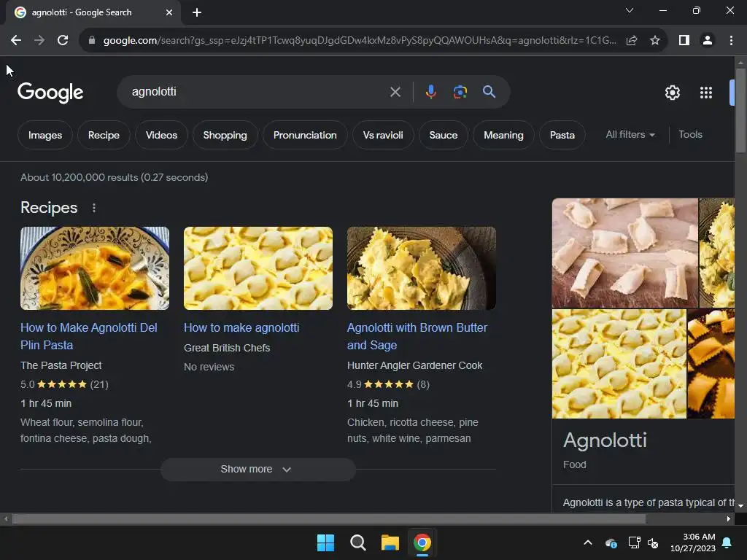The width and height of the screenshot is (747, 560).
Task: Click the scroll right arrow
Action: (729, 519)
